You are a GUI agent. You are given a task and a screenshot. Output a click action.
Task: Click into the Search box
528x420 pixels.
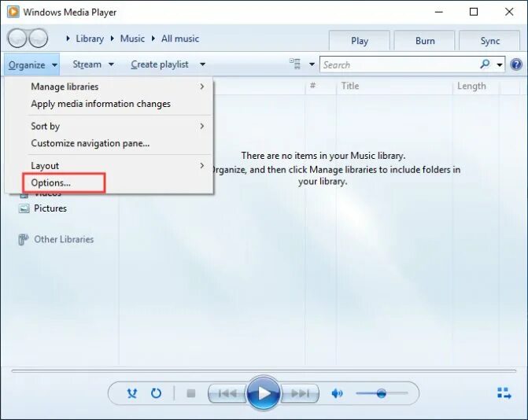(x=399, y=64)
